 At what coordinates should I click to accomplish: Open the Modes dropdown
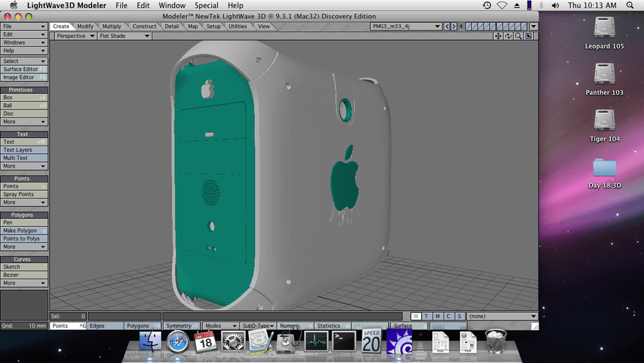click(220, 326)
